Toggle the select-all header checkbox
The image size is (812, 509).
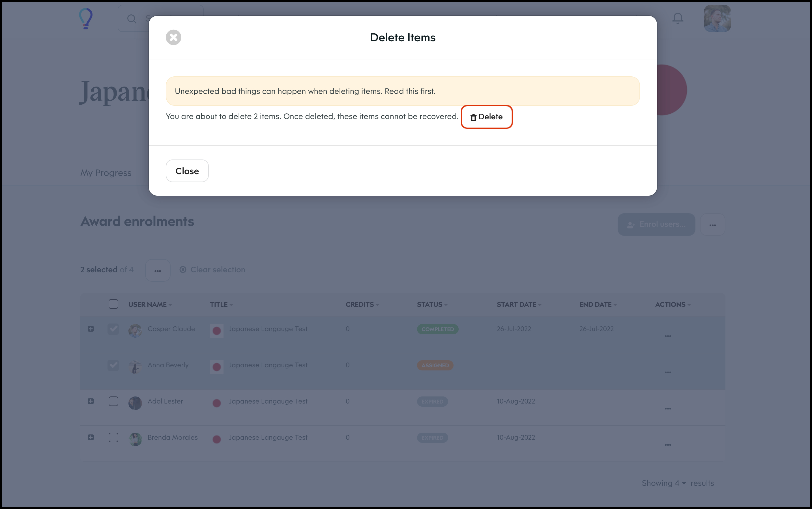(113, 304)
